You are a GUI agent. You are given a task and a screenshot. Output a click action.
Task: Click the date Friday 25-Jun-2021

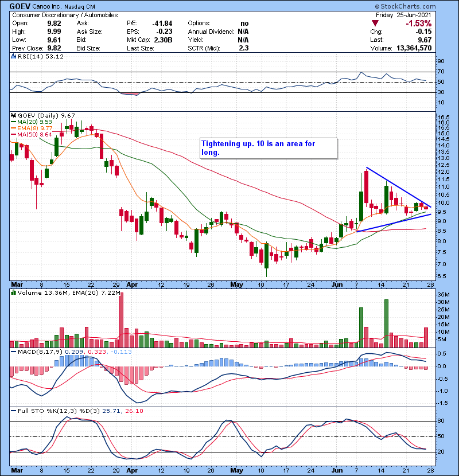tap(403, 15)
